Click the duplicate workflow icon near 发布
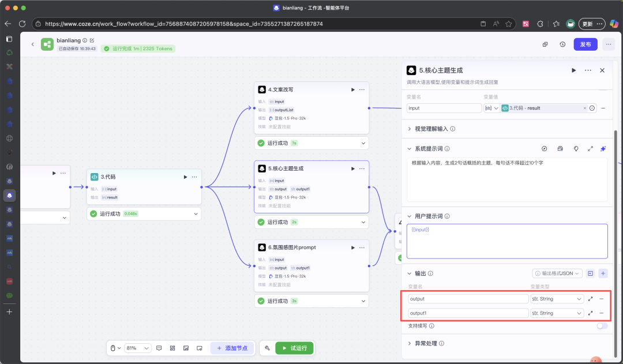The image size is (623, 364). coord(545,44)
